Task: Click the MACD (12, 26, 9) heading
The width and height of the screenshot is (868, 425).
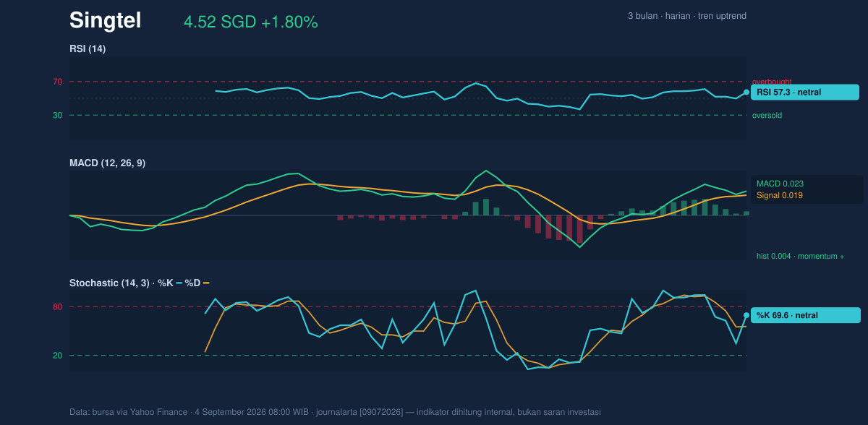Action: point(107,163)
